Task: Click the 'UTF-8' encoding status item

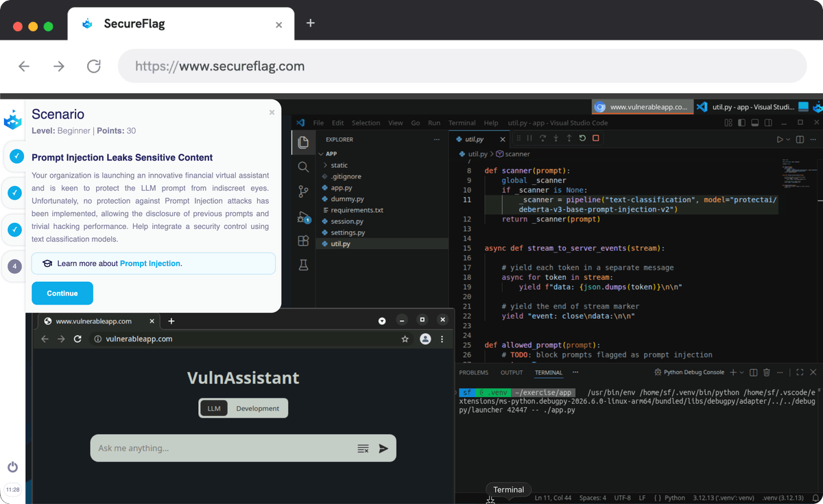Action: click(x=622, y=498)
